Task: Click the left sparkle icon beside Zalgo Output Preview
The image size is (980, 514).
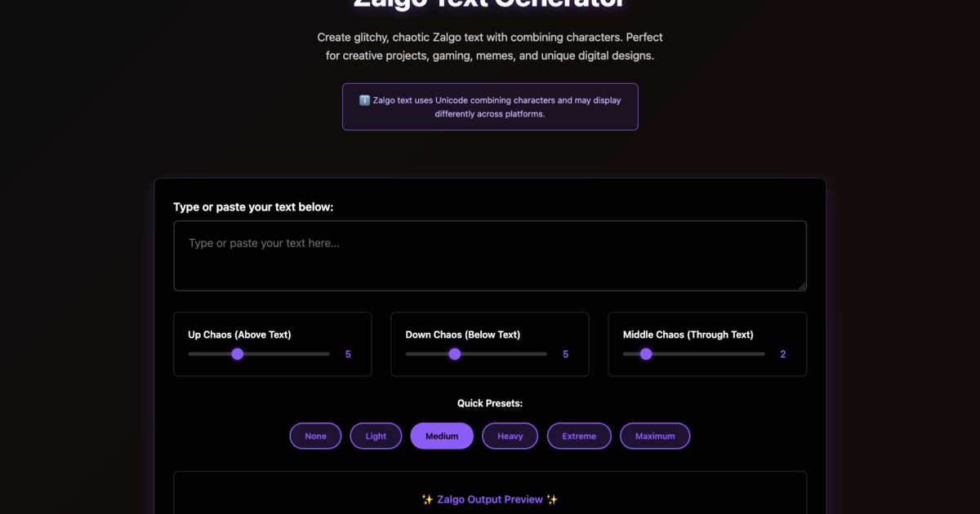Action: pyautogui.click(x=427, y=499)
